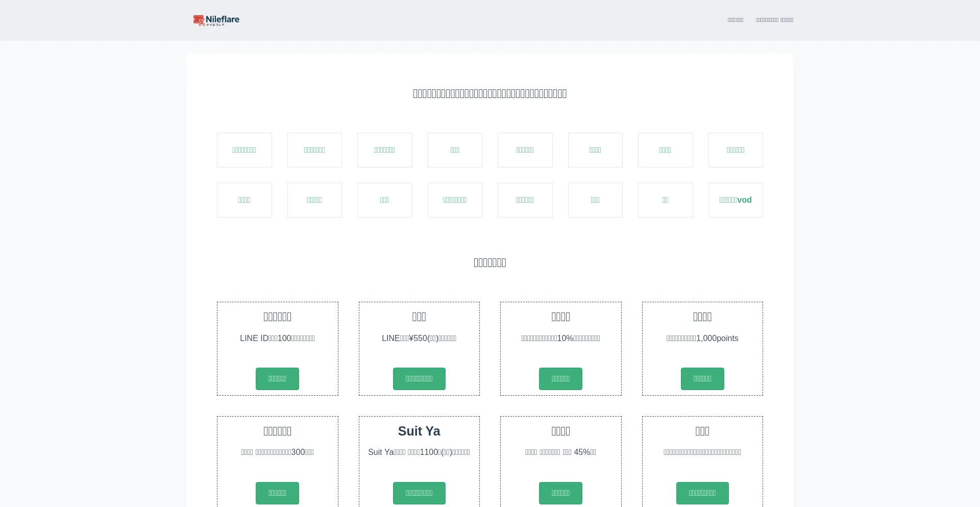
Task: Select the first category tile in the top row
Action: tap(244, 150)
